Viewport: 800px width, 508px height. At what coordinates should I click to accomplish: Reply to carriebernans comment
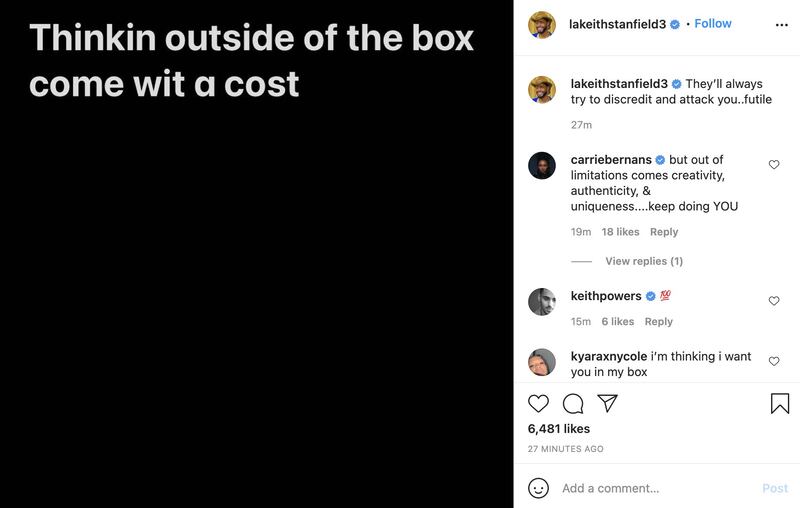tap(664, 232)
